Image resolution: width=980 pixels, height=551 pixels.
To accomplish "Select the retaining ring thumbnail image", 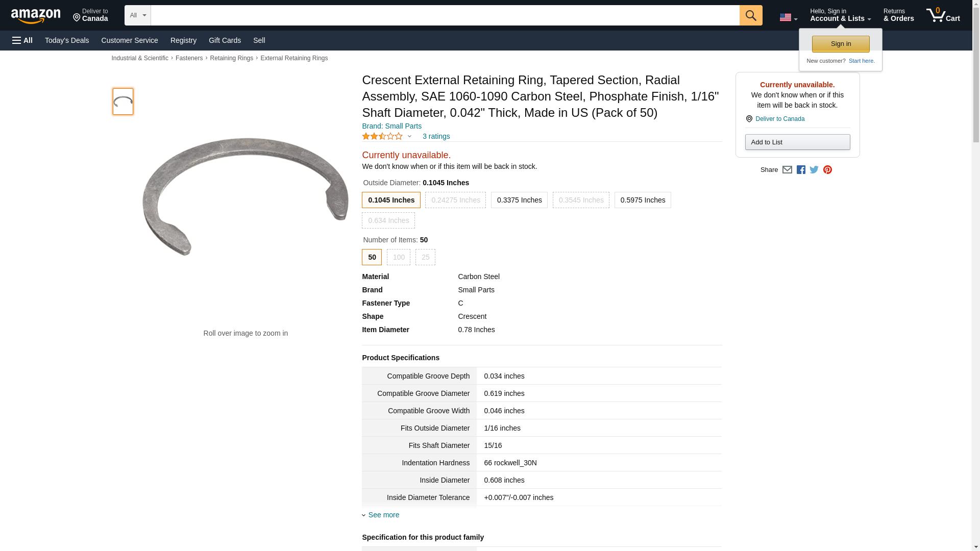I will (123, 102).
